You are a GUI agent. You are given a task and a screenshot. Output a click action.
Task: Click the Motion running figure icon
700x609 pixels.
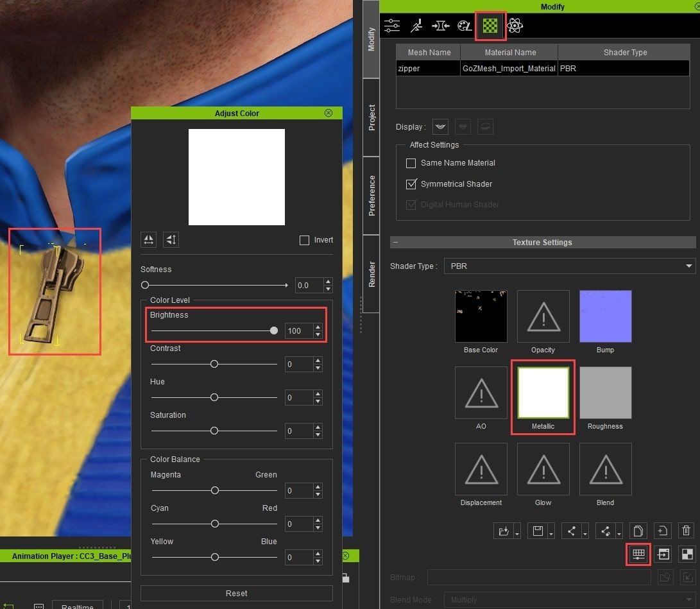[x=416, y=26]
